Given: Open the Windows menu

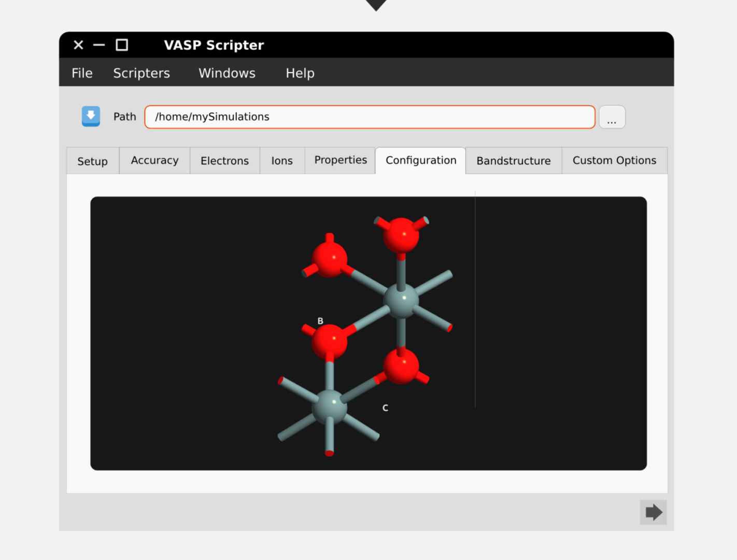Looking at the screenshot, I should point(227,73).
